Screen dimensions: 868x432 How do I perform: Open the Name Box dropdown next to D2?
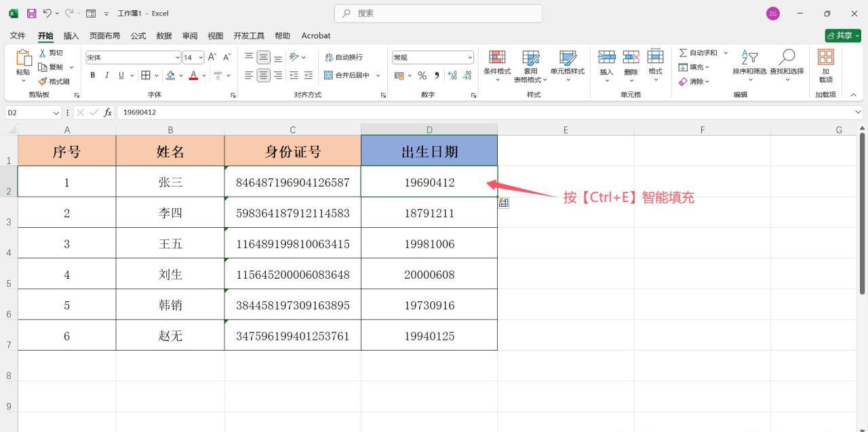[x=57, y=113]
